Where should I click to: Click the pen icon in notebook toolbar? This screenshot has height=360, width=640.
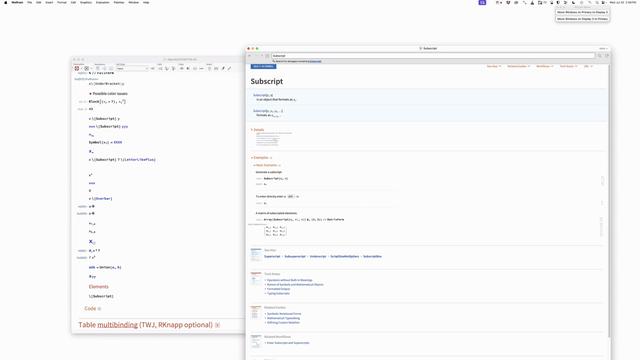(x=223, y=69)
